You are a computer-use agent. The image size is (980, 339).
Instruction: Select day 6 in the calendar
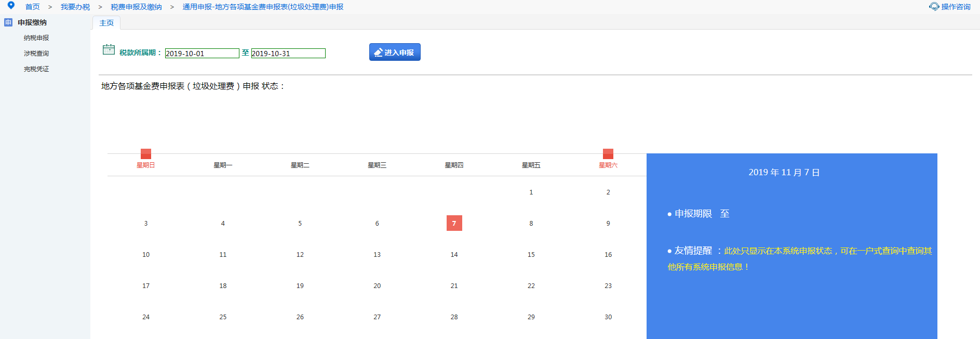(377, 224)
